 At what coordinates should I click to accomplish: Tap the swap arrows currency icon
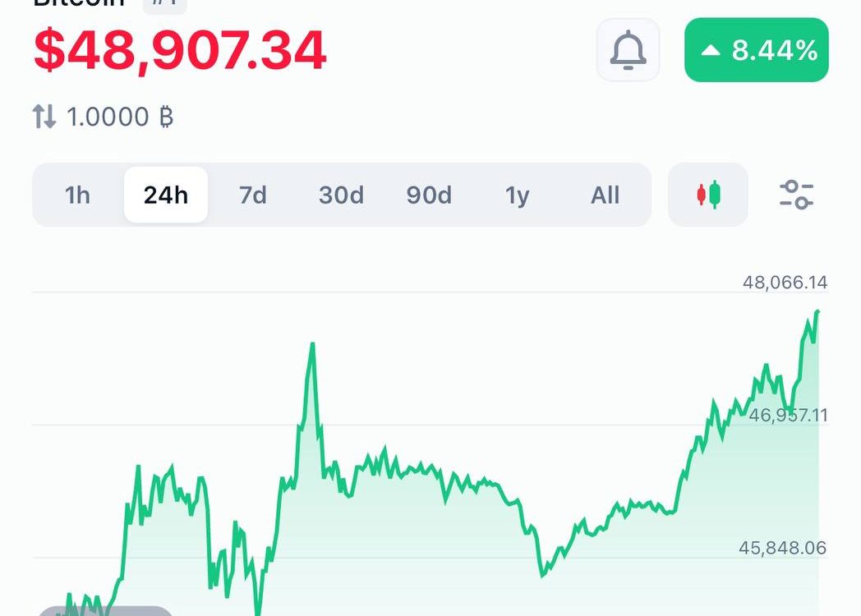point(44,117)
